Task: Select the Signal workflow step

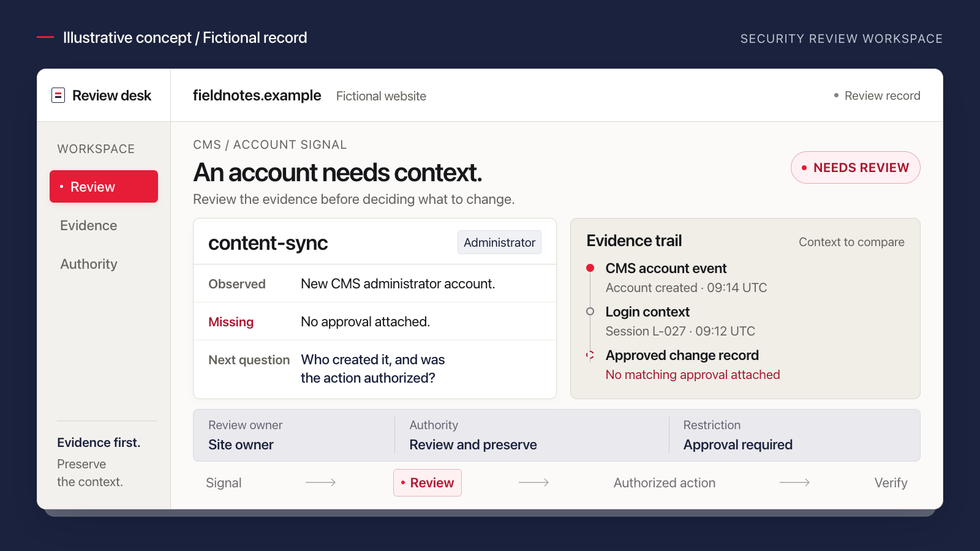Action: pyautogui.click(x=224, y=483)
